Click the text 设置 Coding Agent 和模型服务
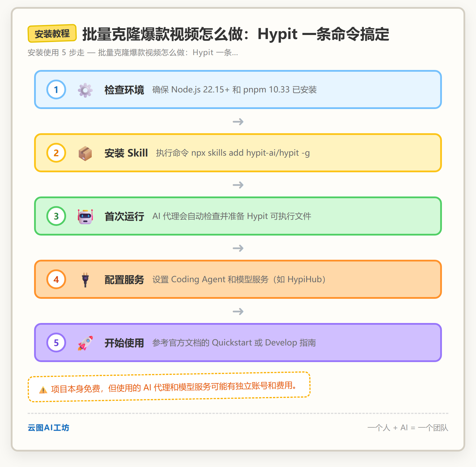This screenshot has height=467, width=476. (210, 280)
